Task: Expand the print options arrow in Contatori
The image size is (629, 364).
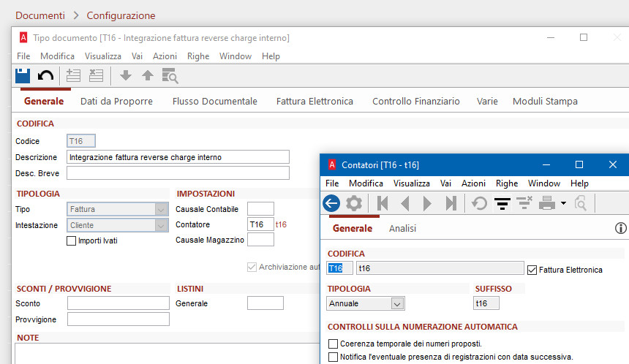Action: point(563,203)
